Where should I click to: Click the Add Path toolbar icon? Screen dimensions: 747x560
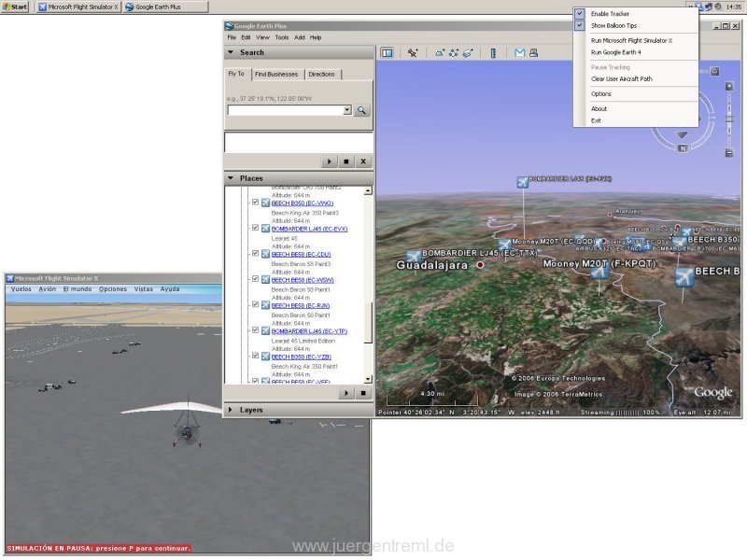(454, 53)
